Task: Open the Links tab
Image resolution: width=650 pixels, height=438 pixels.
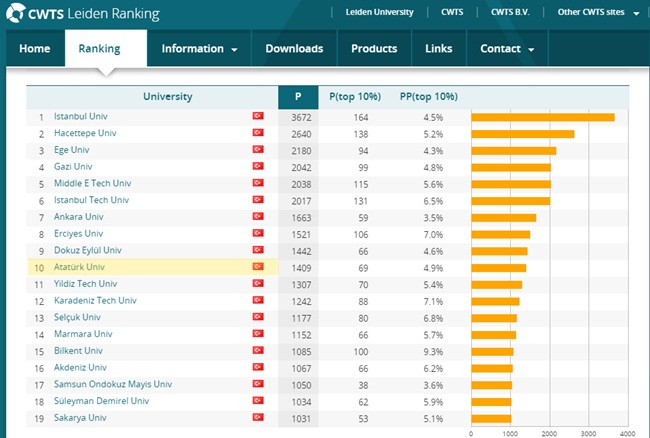Action: coord(439,48)
